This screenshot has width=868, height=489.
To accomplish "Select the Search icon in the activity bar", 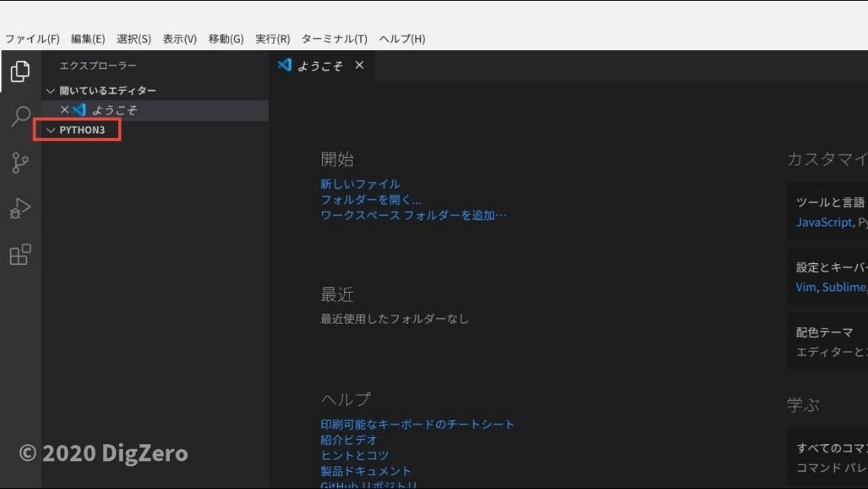I will click(x=20, y=117).
